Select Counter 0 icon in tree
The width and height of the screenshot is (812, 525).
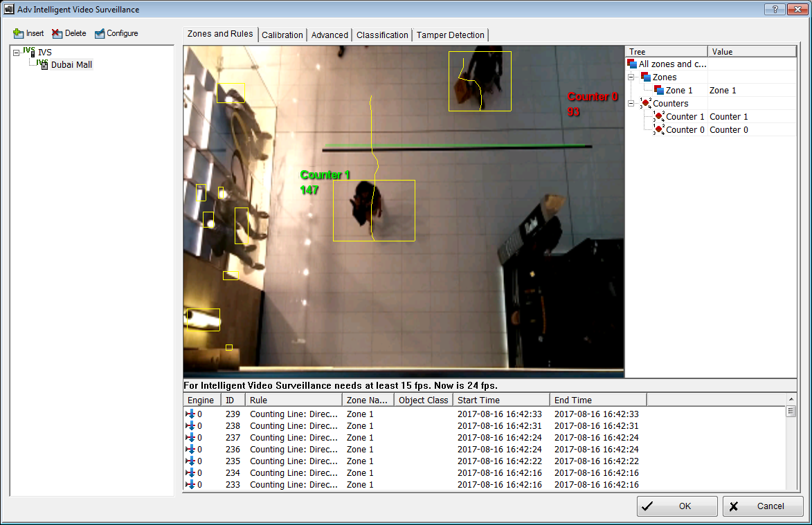pyautogui.click(x=658, y=130)
